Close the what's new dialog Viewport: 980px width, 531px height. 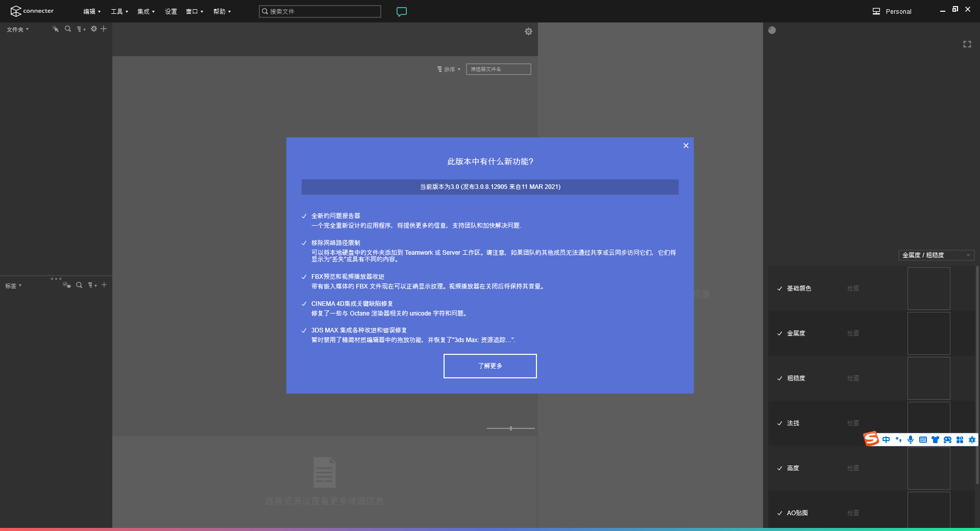(686, 146)
